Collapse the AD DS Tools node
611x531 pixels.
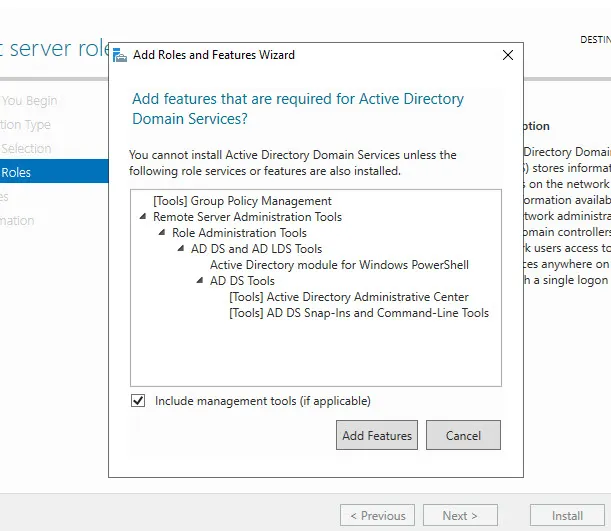[x=200, y=280]
